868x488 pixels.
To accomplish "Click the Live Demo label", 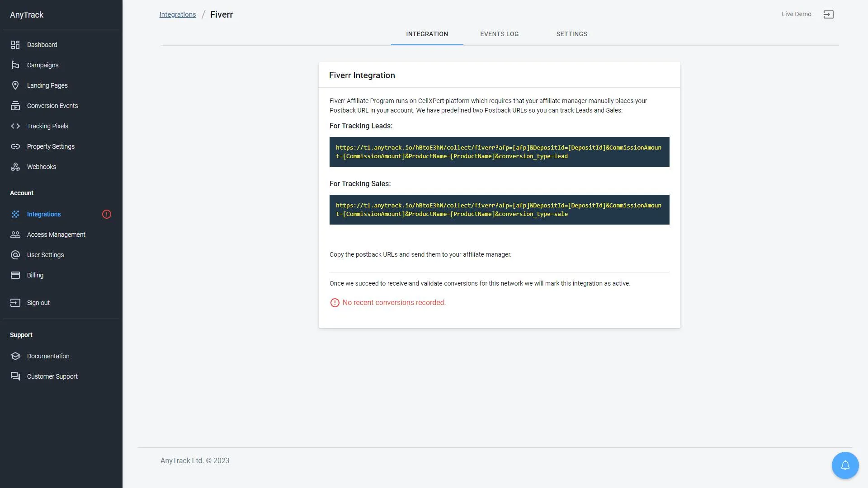I will click(x=797, y=14).
